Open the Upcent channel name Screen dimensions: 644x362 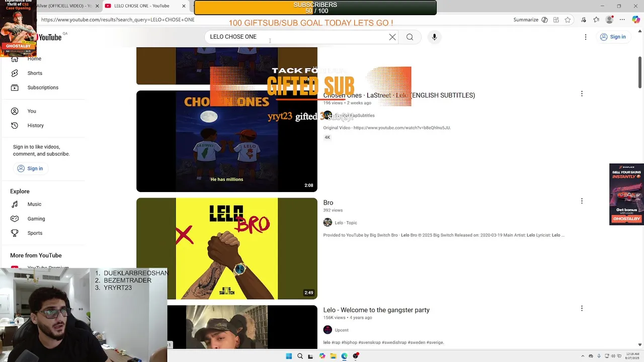coord(342,330)
